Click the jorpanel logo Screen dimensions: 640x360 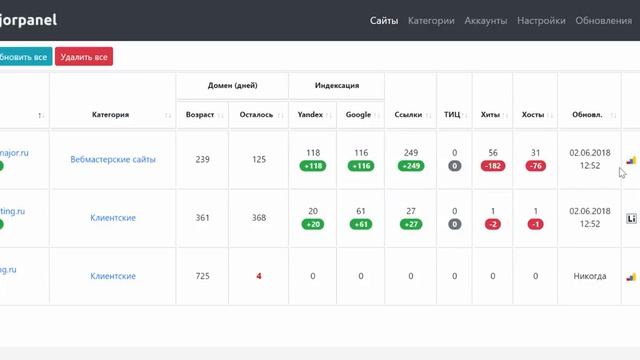point(28,20)
